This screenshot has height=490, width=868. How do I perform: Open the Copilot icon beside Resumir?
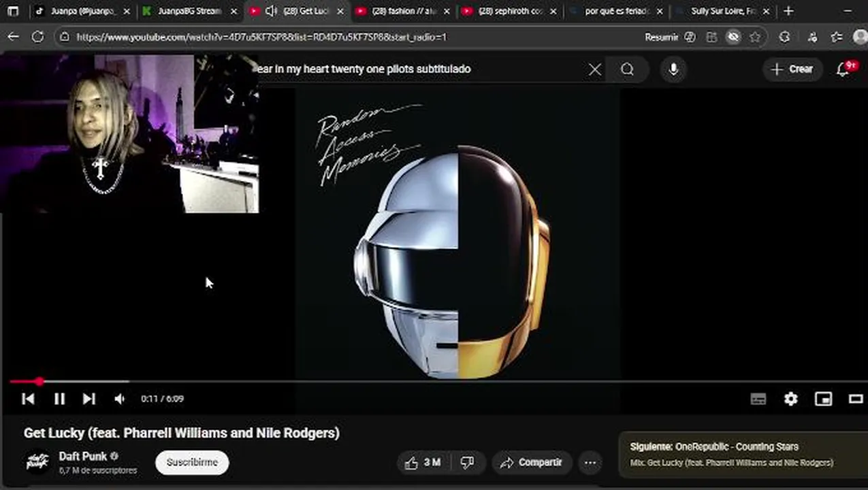point(690,37)
